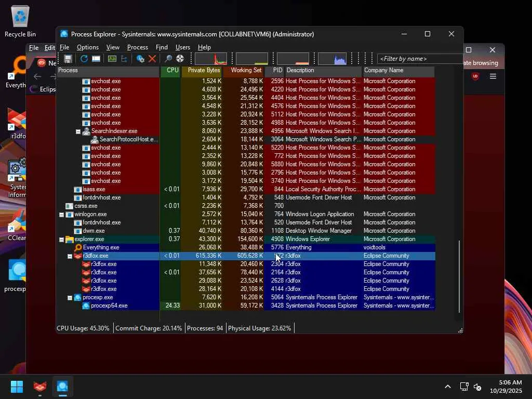Open the Users menu
532x399 pixels.
[182, 47]
